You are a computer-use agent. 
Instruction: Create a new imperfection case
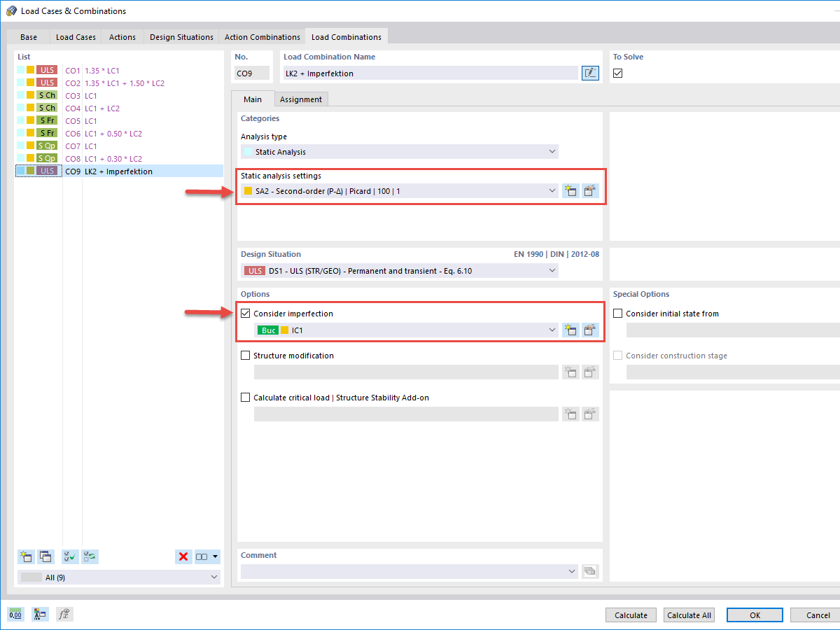point(570,330)
